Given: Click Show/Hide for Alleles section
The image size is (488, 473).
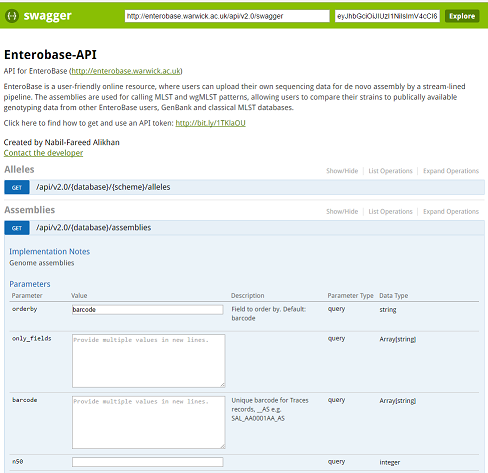Looking at the screenshot, I should point(342,171).
